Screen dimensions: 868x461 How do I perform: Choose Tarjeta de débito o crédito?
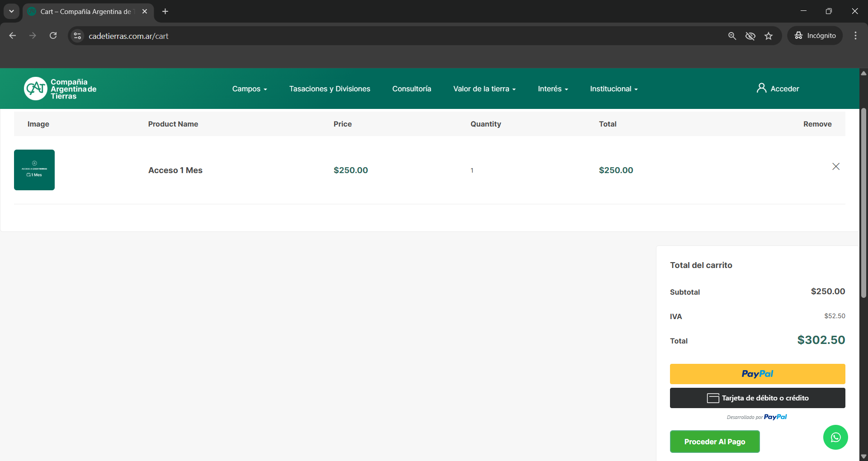click(x=757, y=398)
